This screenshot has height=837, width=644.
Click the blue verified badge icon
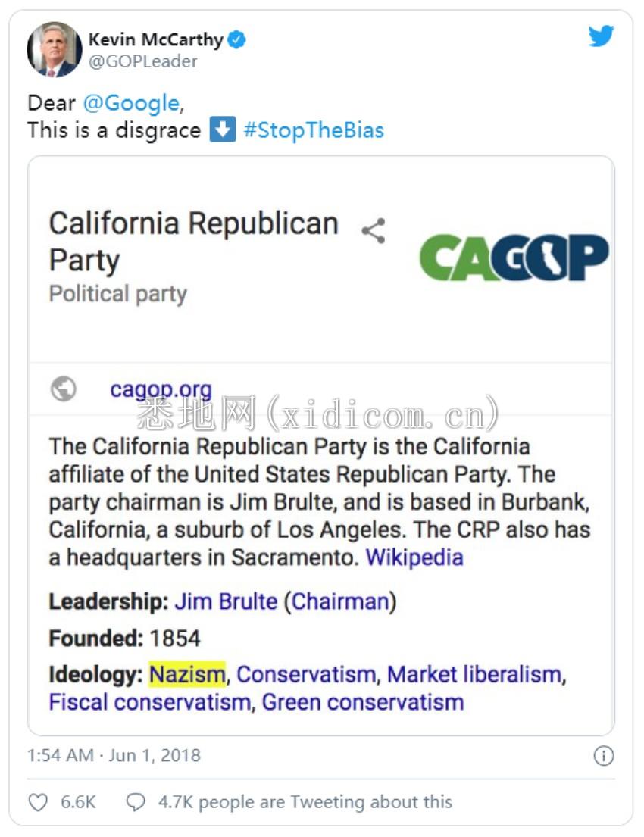coord(236,39)
